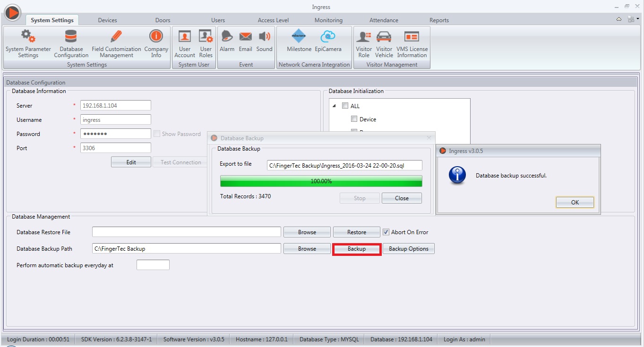Click the Username field

116,119
